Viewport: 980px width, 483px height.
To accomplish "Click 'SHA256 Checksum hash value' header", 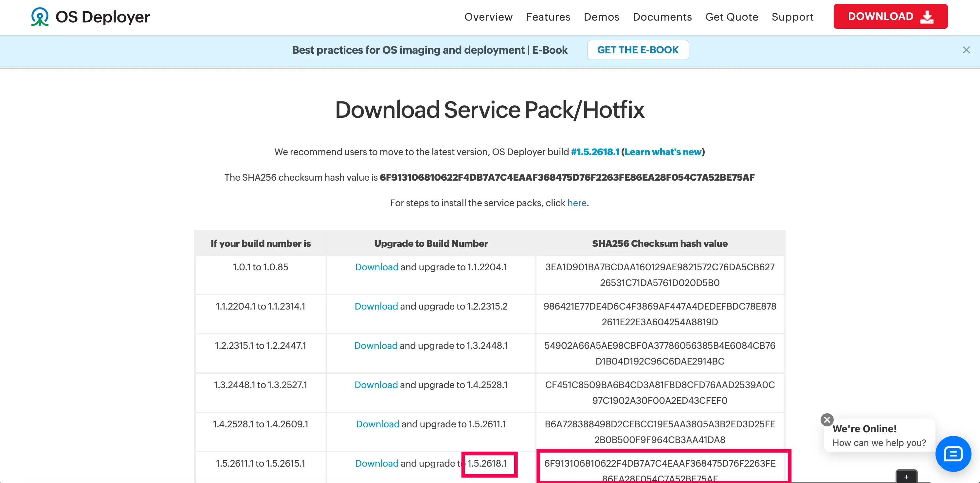I will tap(660, 243).
